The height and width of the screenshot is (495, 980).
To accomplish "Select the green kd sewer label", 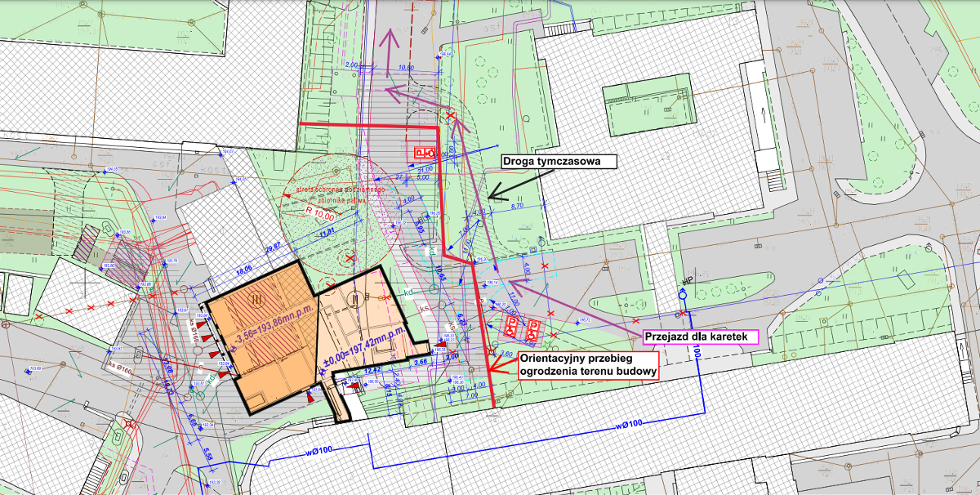I will click(x=409, y=292).
